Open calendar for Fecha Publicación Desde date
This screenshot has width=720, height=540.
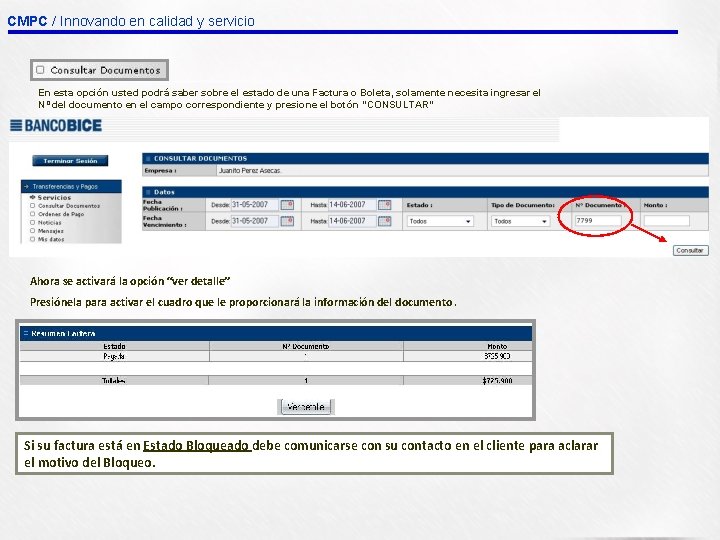pos(287,205)
